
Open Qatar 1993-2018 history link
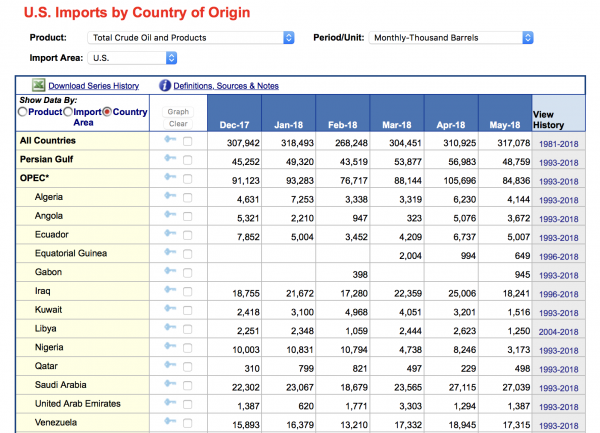click(x=558, y=369)
